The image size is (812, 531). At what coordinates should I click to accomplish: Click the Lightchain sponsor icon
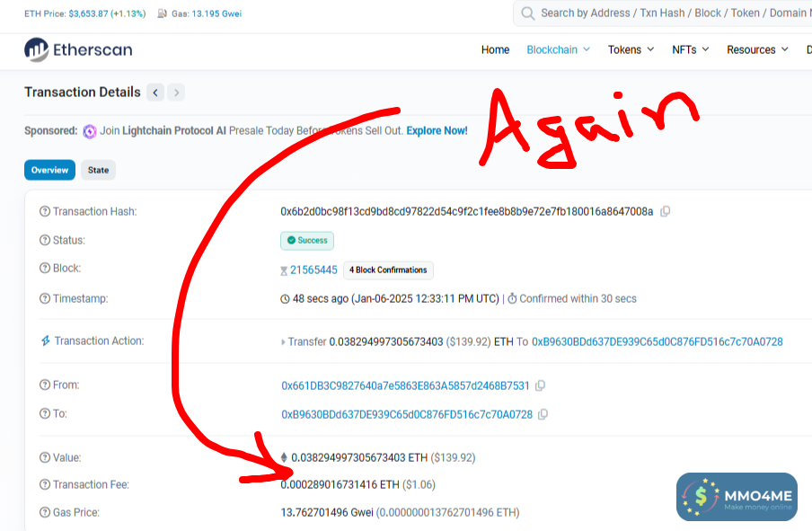[x=90, y=131]
